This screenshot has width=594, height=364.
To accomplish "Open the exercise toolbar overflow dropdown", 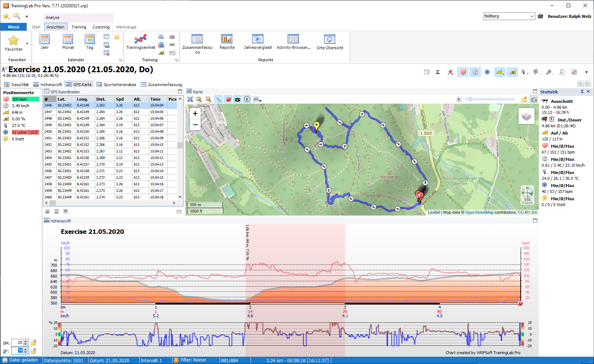I will pos(586,72).
